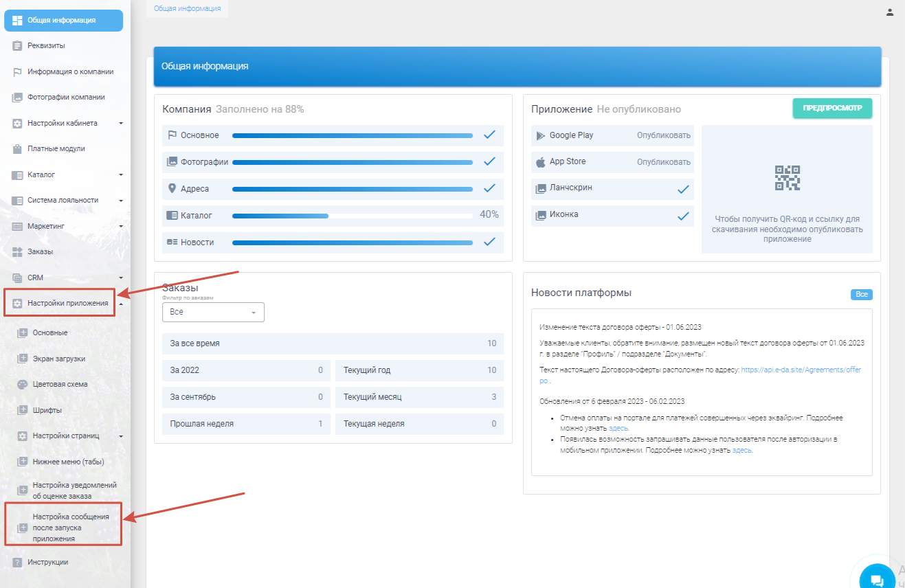Click the QR code icon
The height and width of the screenshot is (588, 905).
tap(787, 178)
